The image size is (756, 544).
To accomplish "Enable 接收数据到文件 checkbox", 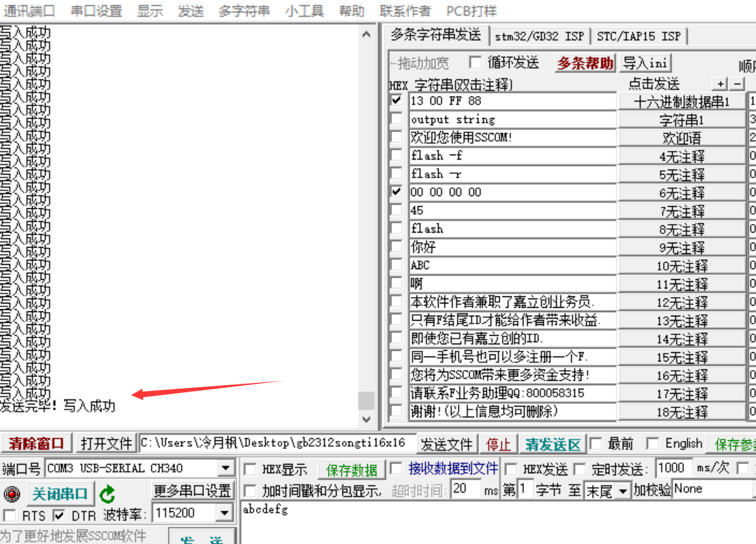I will tap(396, 468).
